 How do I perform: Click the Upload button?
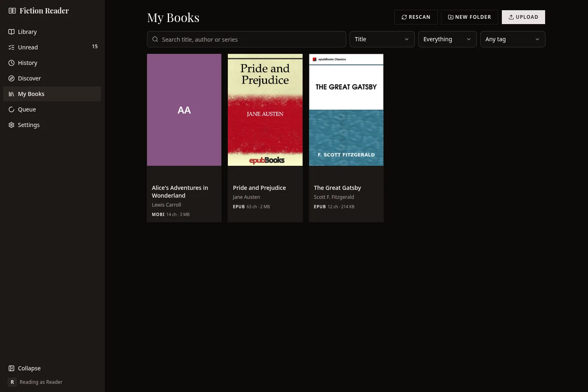pos(523,17)
